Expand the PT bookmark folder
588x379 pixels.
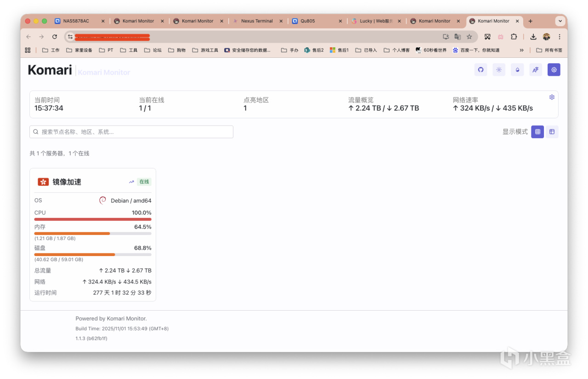106,50
